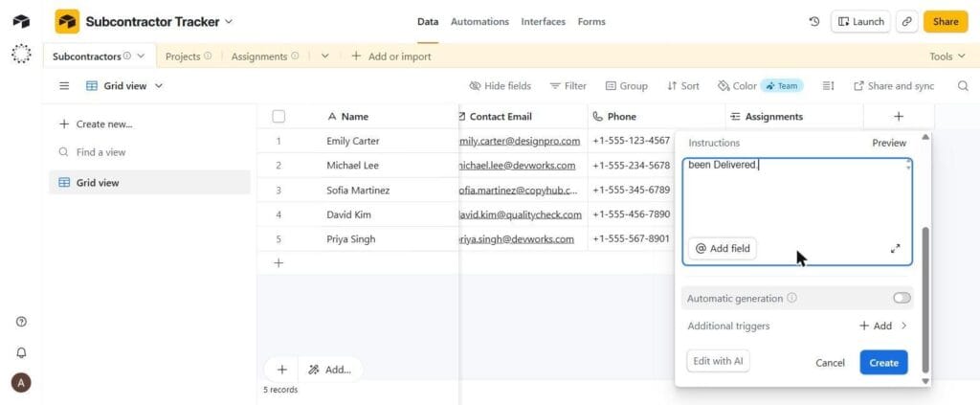Open row height icon in toolbar
This screenshot has height=405, width=980.
click(x=828, y=85)
